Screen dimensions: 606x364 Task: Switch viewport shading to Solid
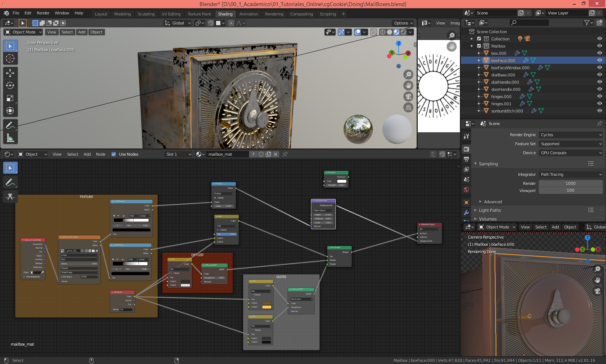390,32
